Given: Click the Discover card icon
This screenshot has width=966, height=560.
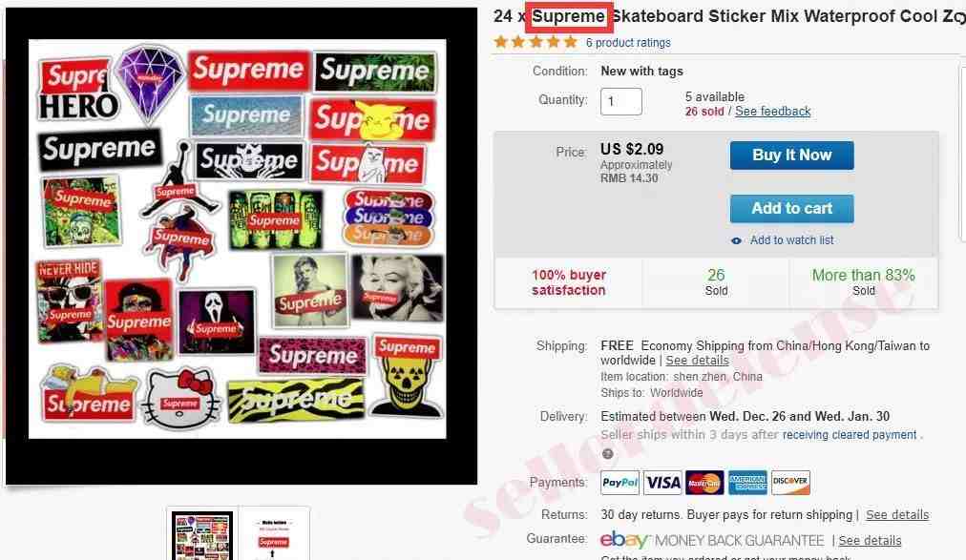Looking at the screenshot, I should coord(790,483).
